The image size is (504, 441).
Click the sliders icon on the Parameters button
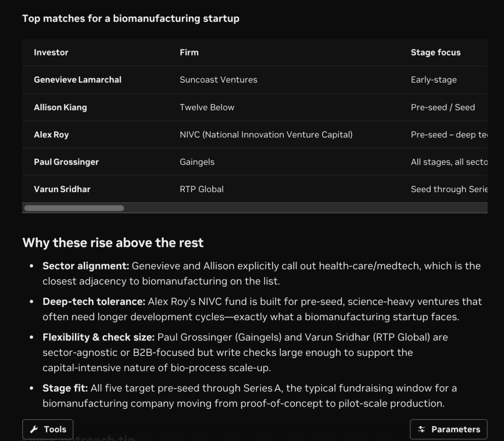point(421,429)
